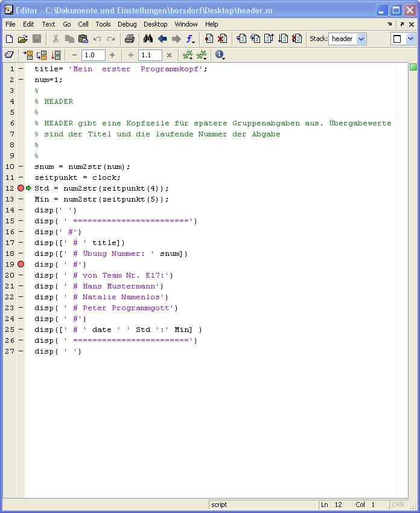Set a breakpoint at line 13 dash
This screenshot has width=420, height=513.
point(21,199)
